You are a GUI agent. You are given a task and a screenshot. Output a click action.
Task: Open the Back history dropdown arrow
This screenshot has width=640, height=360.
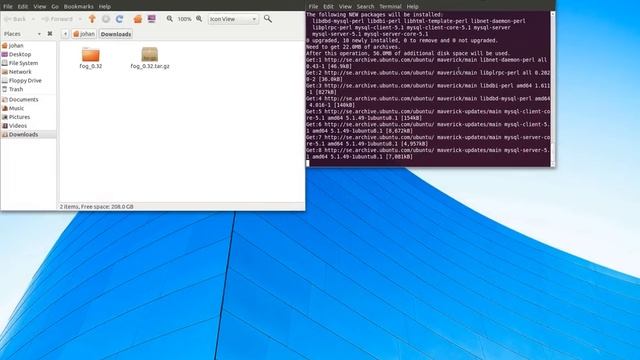(33, 19)
